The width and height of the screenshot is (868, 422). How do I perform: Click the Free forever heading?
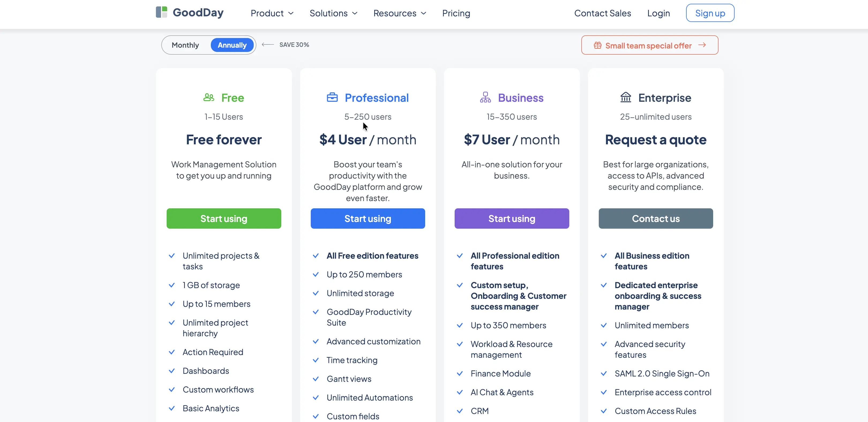coord(224,140)
